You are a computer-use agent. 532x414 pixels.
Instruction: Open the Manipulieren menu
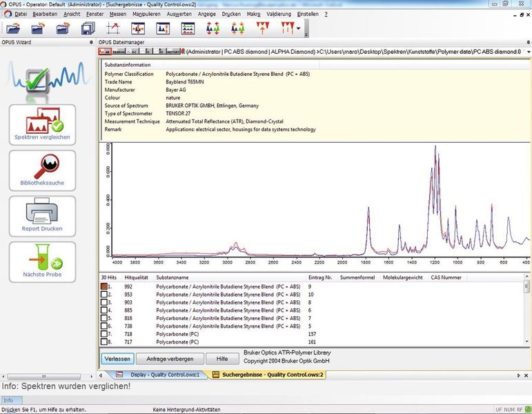146,14
